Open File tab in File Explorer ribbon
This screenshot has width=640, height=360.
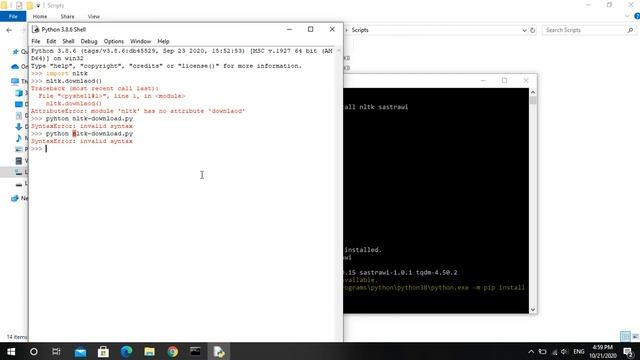[13, 16]
